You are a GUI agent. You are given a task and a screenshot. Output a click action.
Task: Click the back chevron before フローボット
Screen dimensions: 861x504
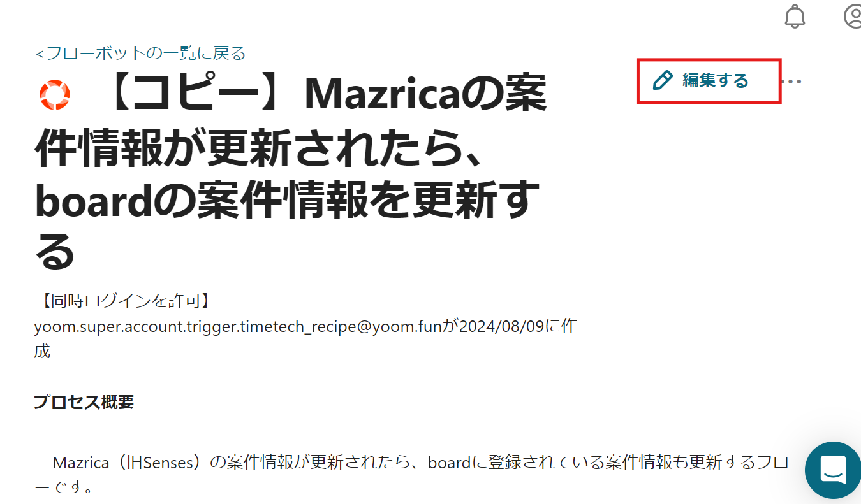(40, 54)
